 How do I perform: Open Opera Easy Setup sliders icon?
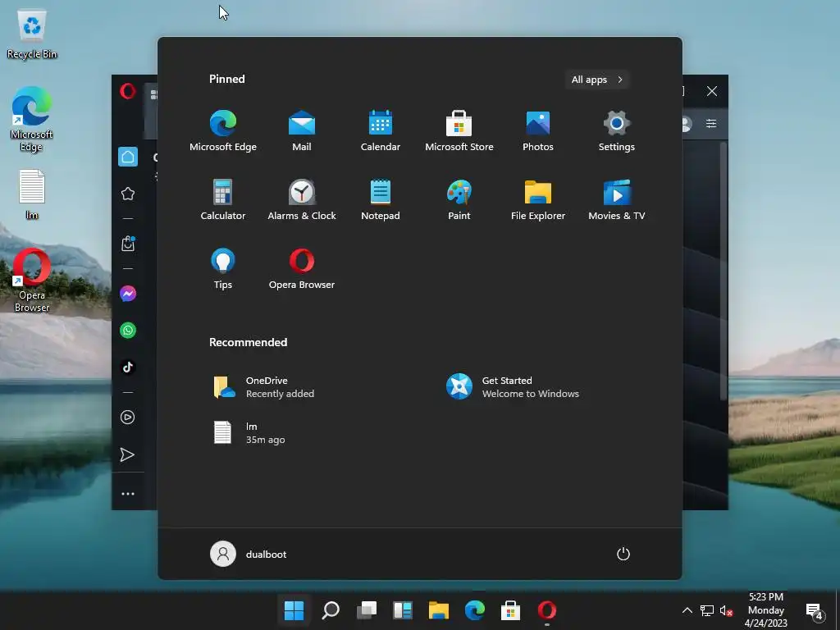pyautogui.click(x=711, y=124)
